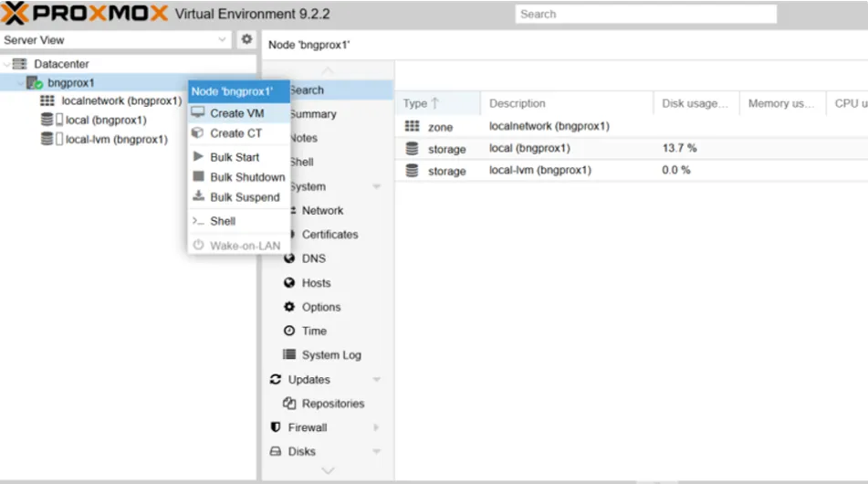Open the Certificates section
868x484 pixels.
pos(328,235)
